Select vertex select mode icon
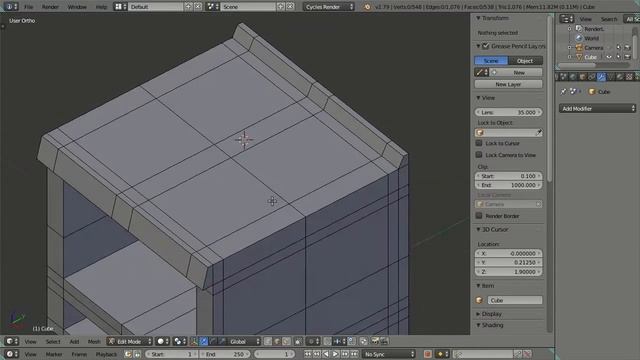This screenshot has height=360, width=640. [x=268, y=342]
